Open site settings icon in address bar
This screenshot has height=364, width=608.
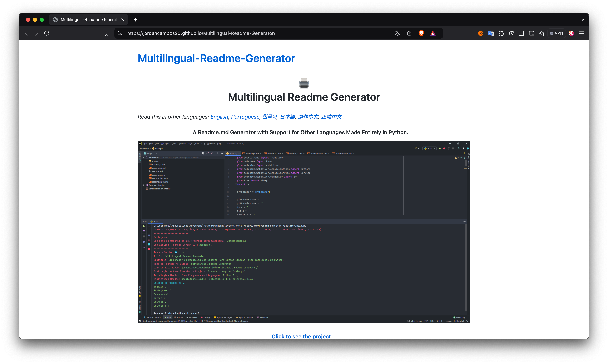[x=120, y=33]
